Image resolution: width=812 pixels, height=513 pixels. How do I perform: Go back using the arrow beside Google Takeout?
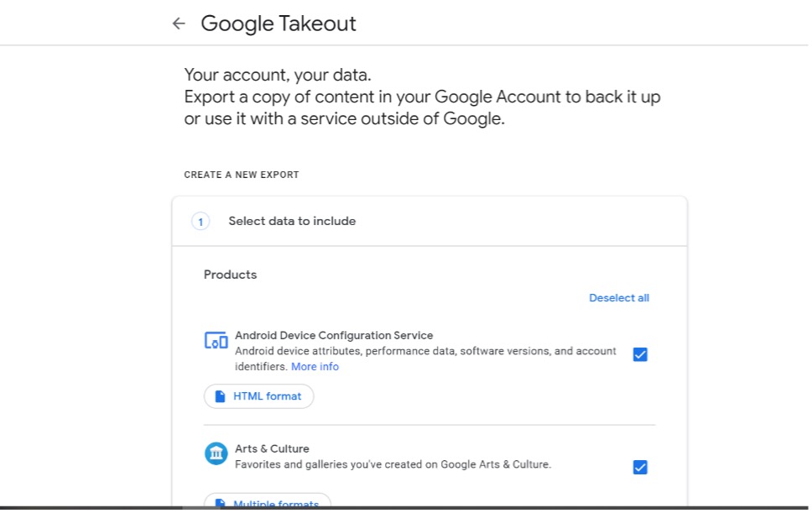[x=179, y=24]
